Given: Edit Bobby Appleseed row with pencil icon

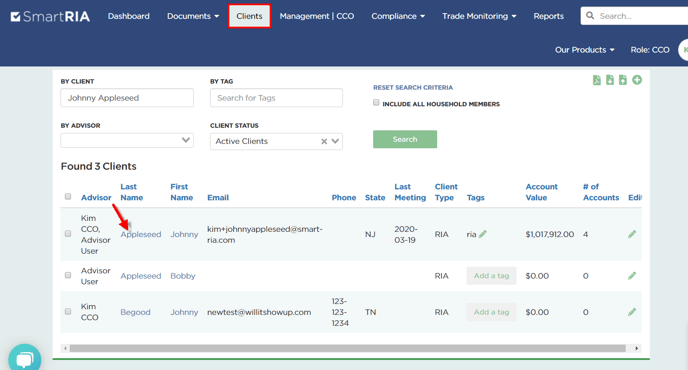Looking at the screenshot, I should (x=632, y=276).
